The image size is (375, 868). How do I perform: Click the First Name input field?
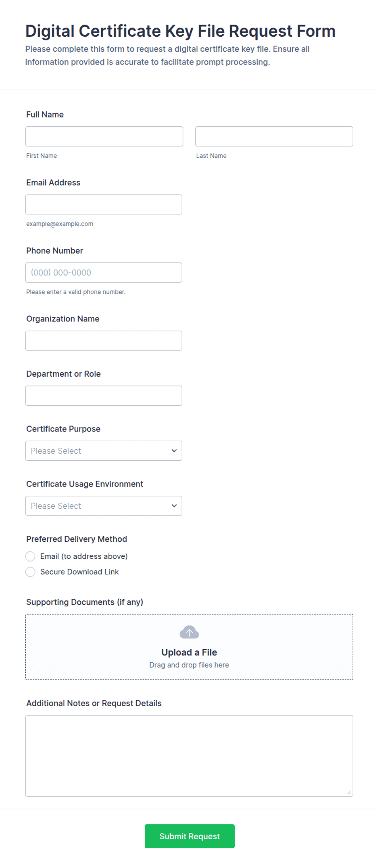click(x=104, y=136)
